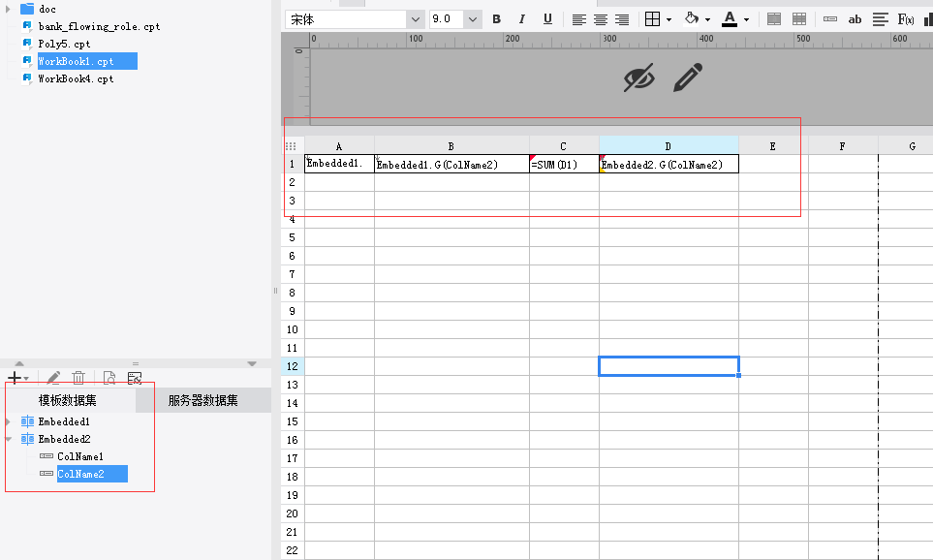Click the doc folder icon

click(27, 9)
